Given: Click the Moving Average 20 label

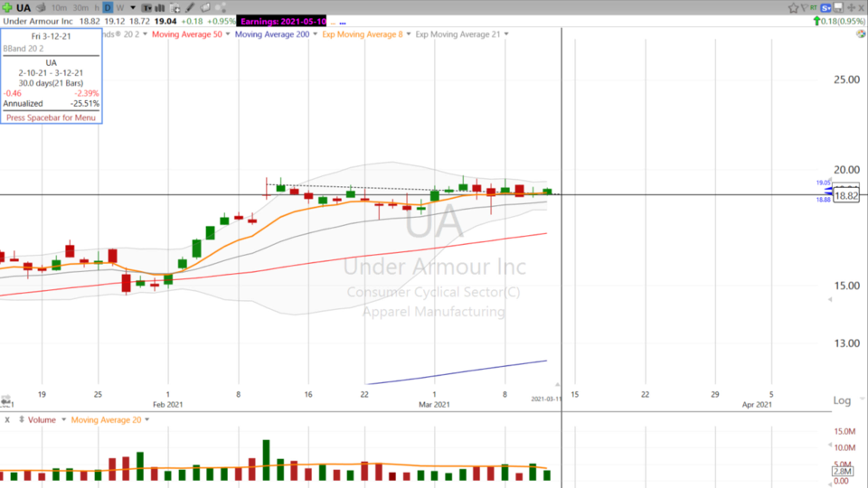Looking at the screenshot, I should (106, 420).
